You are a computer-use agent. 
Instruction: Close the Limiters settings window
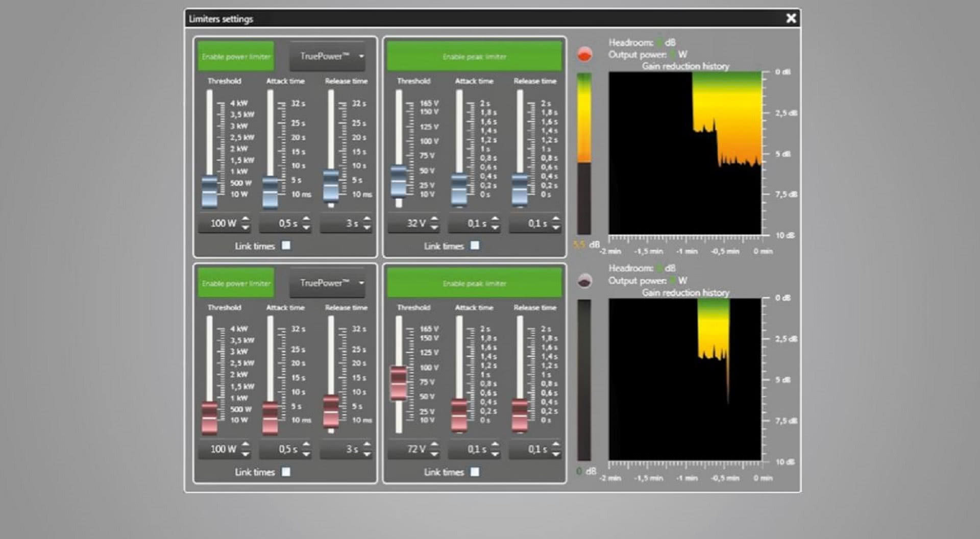(x=791, y=18)
